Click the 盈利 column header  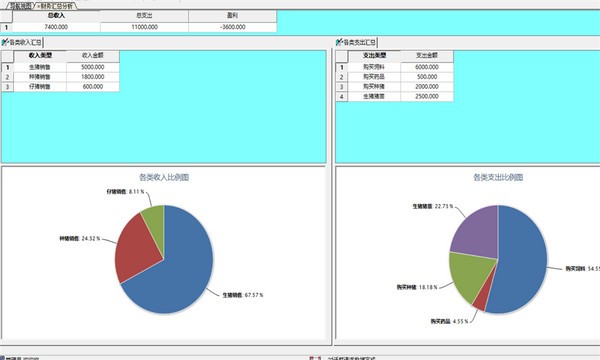pyautogui.click(x=233, y=16)
